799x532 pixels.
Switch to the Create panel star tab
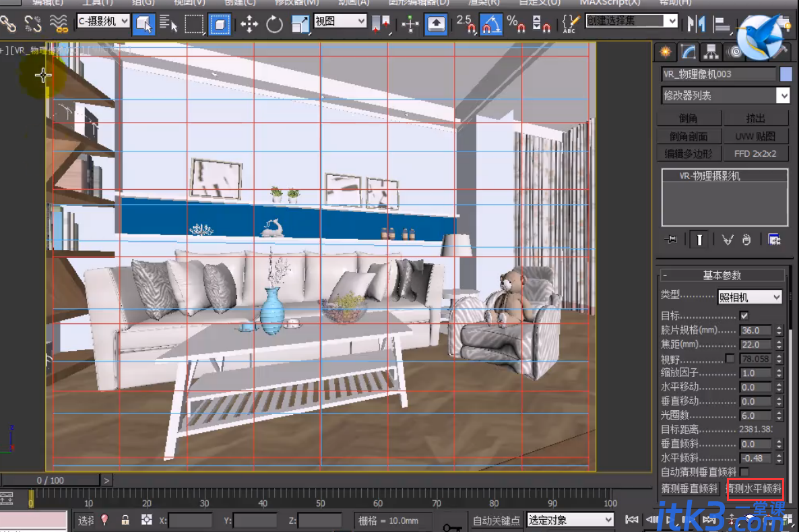click(666, 51)
